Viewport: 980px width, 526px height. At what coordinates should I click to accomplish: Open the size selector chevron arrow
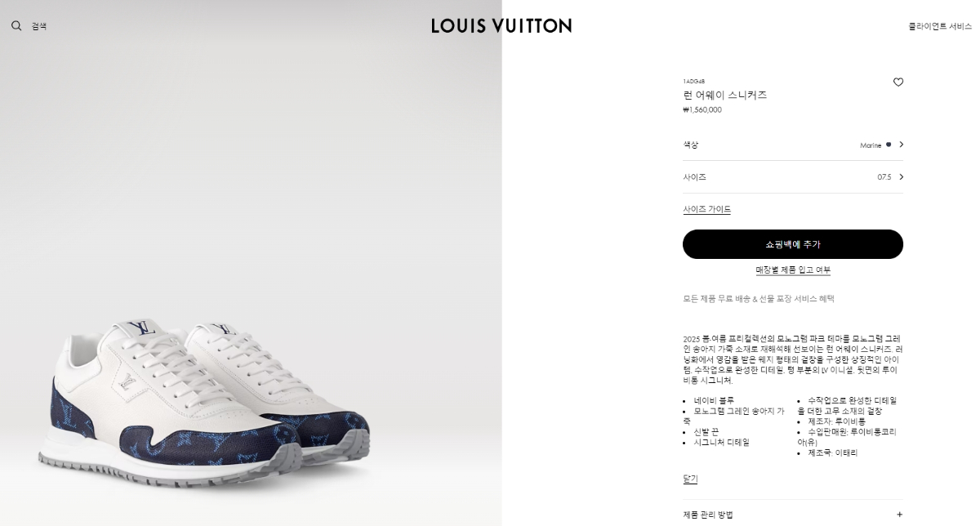(x=901, y=177)
